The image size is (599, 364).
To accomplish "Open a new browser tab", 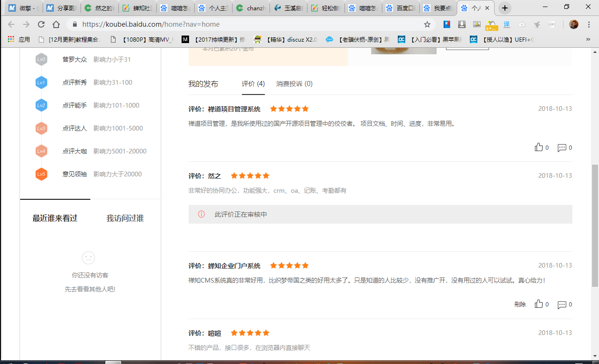I will tap(505, 8).
